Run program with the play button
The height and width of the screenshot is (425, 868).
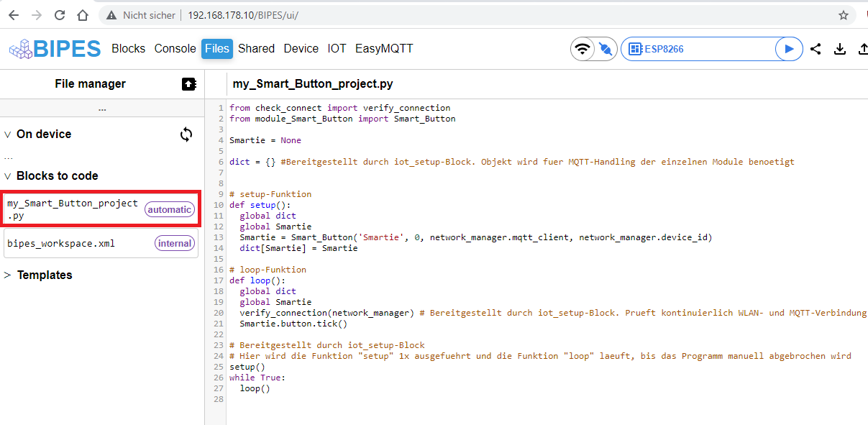789,49
